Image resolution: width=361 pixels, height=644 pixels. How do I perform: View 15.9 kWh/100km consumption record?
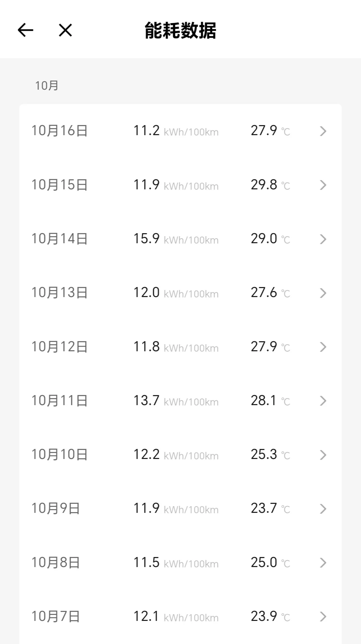pyautogui.click(x=176, y=239)
